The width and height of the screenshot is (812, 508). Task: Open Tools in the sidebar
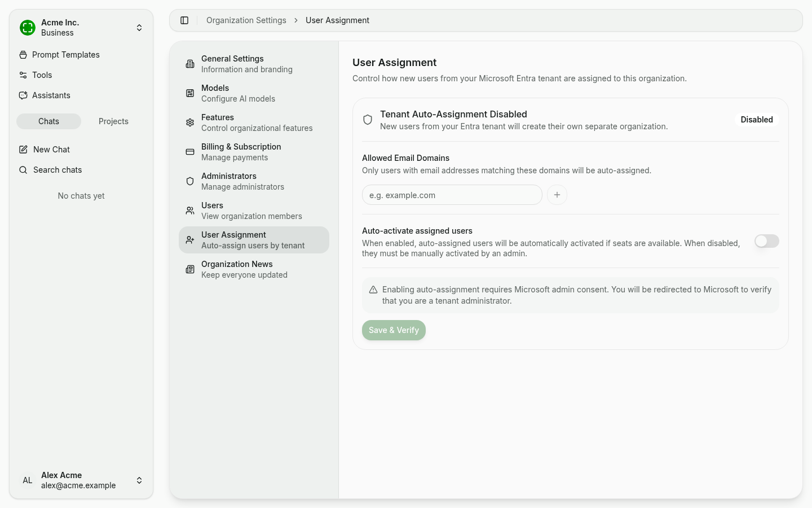pyautogui.click(x=81, y=75)
